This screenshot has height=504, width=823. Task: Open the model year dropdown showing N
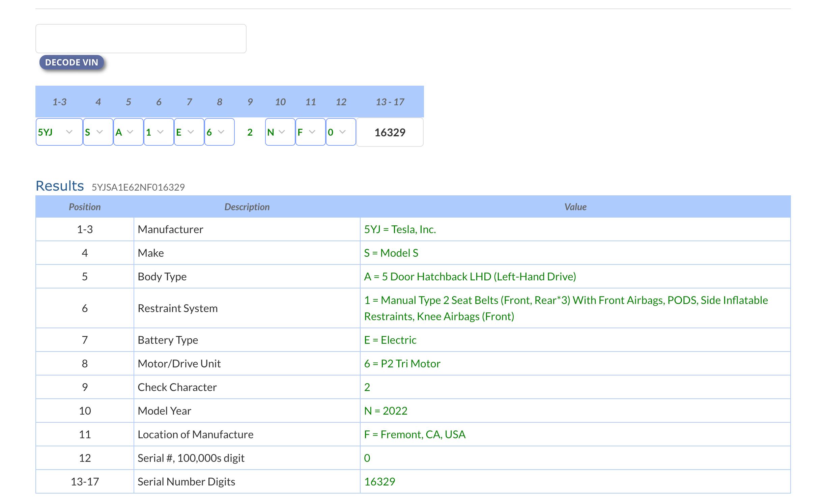tap(280, 132)
